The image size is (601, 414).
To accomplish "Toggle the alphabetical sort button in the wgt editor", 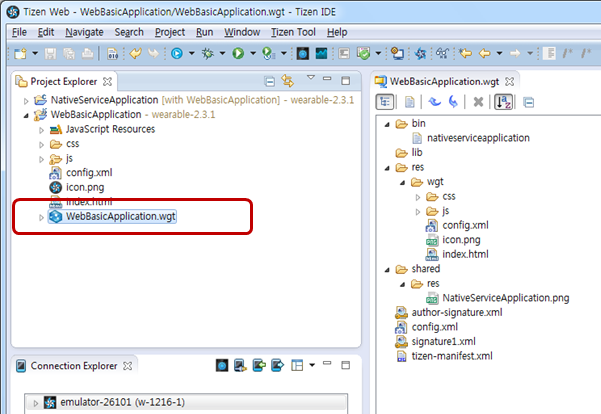I will click(x=505, y=102).
